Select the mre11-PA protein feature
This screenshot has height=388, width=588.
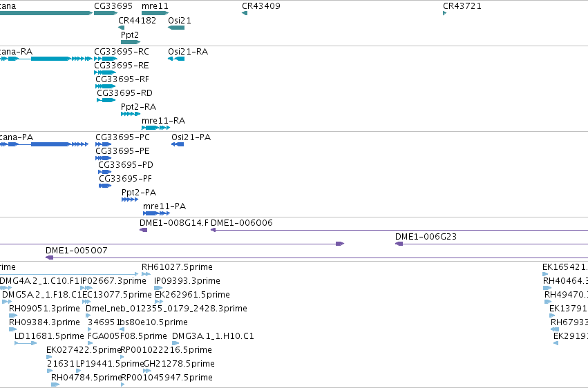(156, 213)
